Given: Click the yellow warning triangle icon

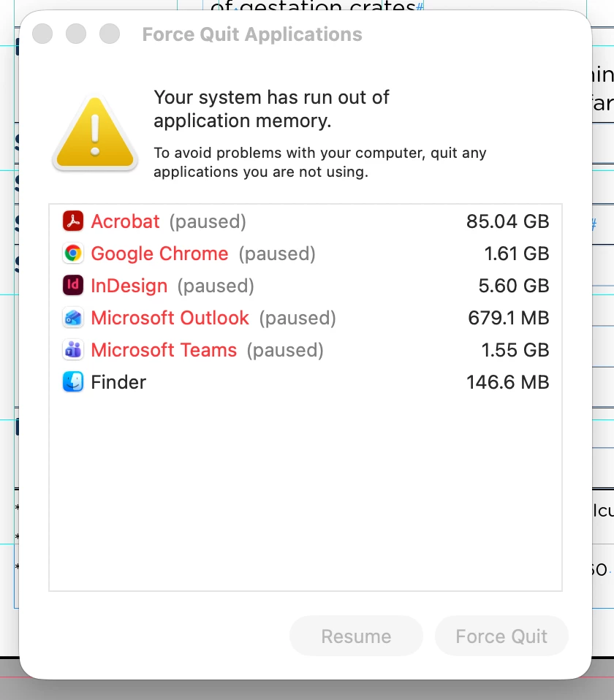Looking at the screenshot, I should [95, 134].
